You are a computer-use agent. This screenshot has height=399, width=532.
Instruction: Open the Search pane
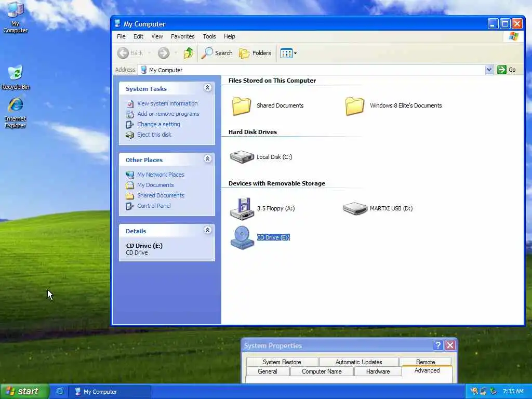217,53
